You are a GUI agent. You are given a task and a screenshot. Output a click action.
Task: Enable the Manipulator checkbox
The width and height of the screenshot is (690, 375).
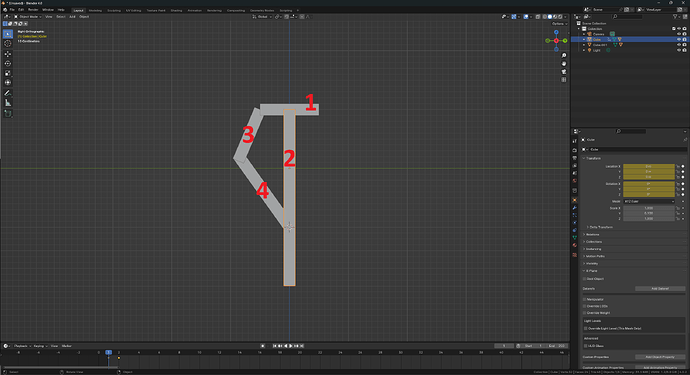[585, 299]
